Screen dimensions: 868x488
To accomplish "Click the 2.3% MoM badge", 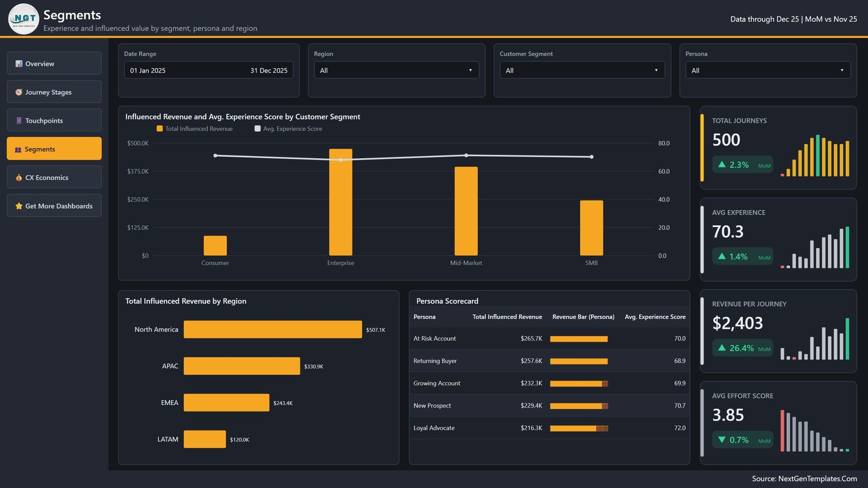I will click(x=743, y=165).
